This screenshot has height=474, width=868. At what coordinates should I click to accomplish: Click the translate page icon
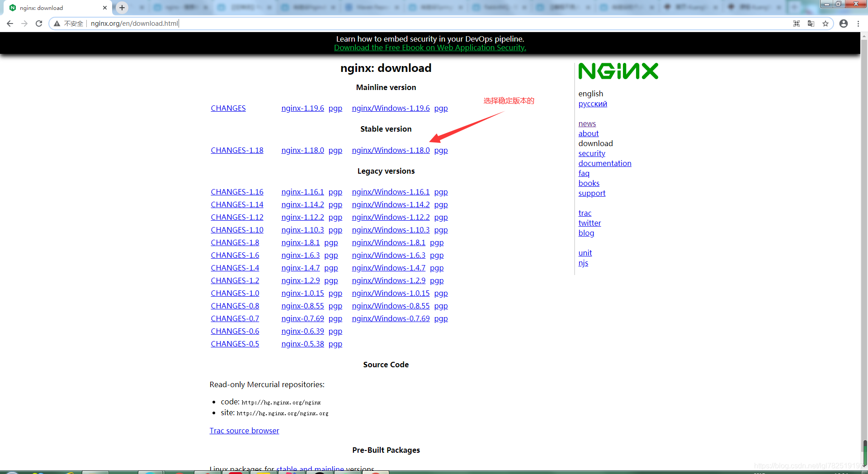pos(811,24)
